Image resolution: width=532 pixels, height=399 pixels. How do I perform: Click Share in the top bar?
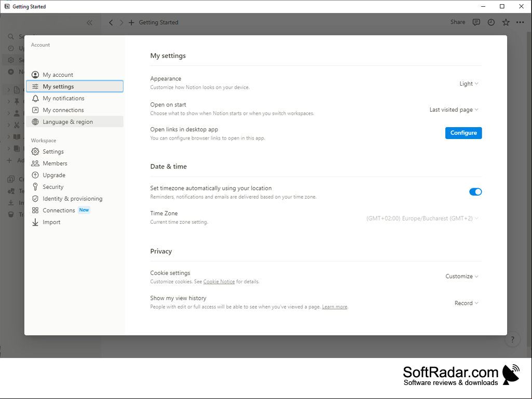tap(458, 22)
